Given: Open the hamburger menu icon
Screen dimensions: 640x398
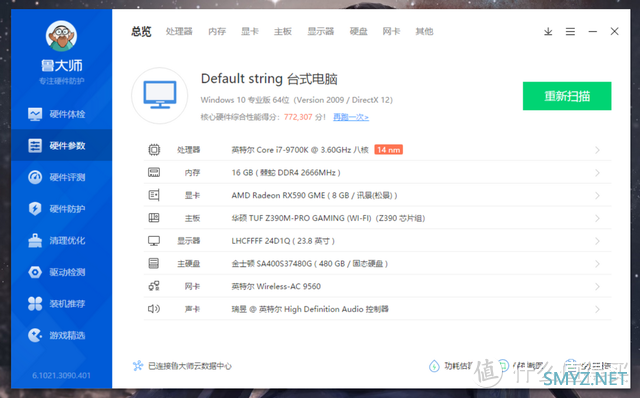Looking at the screenshot, I should coord(570,31).
